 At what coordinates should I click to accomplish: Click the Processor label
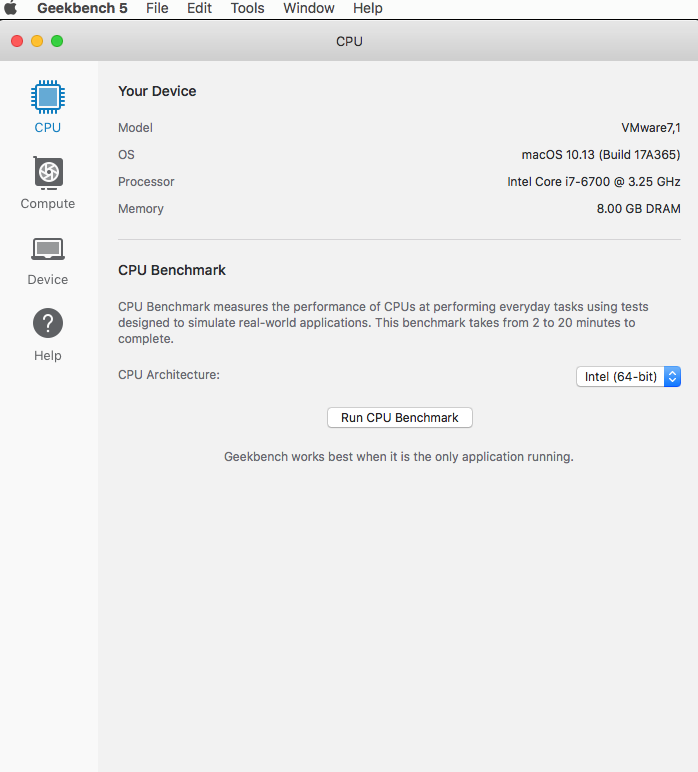click(146, 182)
